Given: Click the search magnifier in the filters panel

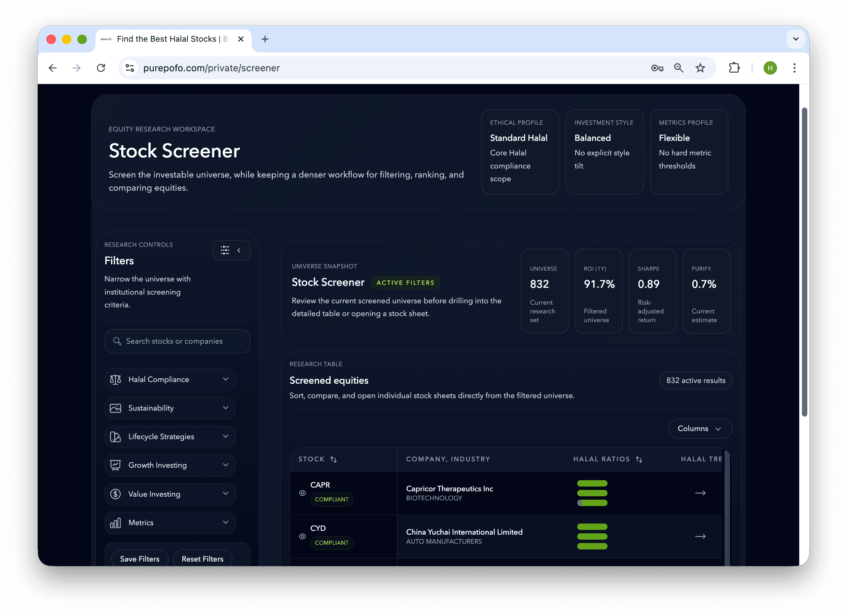Looking at the screenshot, I should (x=117, y=341).
